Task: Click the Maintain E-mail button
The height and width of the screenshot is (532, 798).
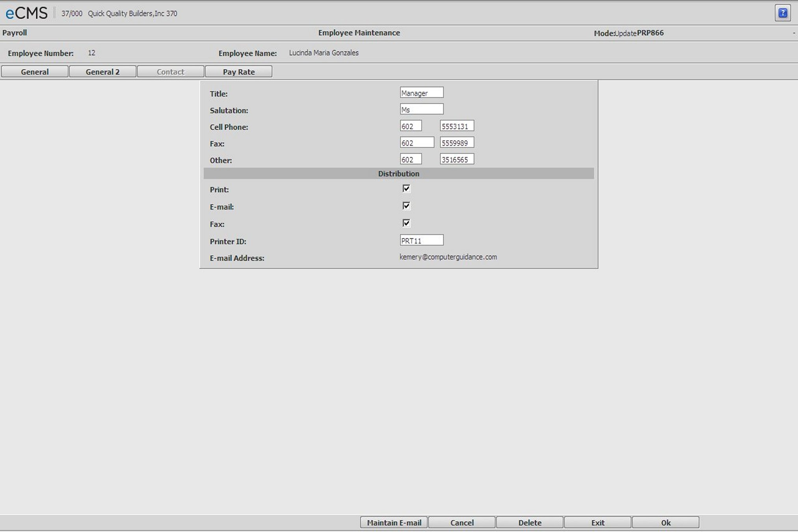Action: [x=394, y=523]
